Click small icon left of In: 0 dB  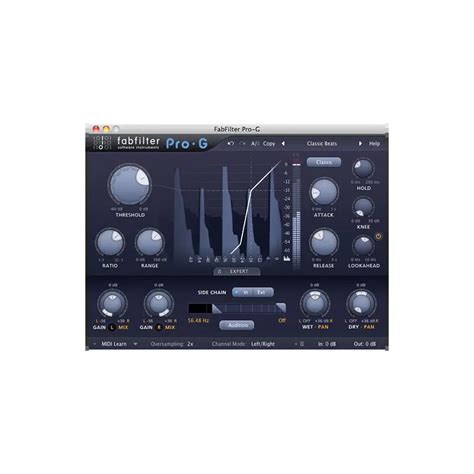click(302, 344)
